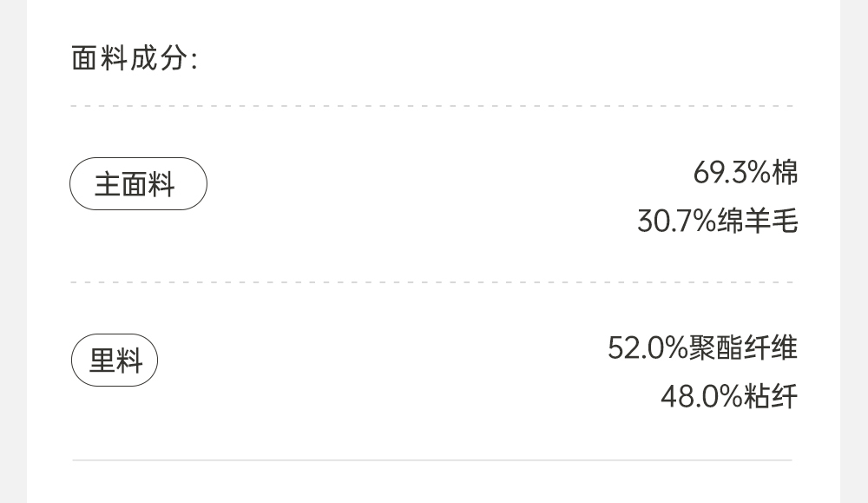Click the "棉" material name
868x503 pixels.
785,173
